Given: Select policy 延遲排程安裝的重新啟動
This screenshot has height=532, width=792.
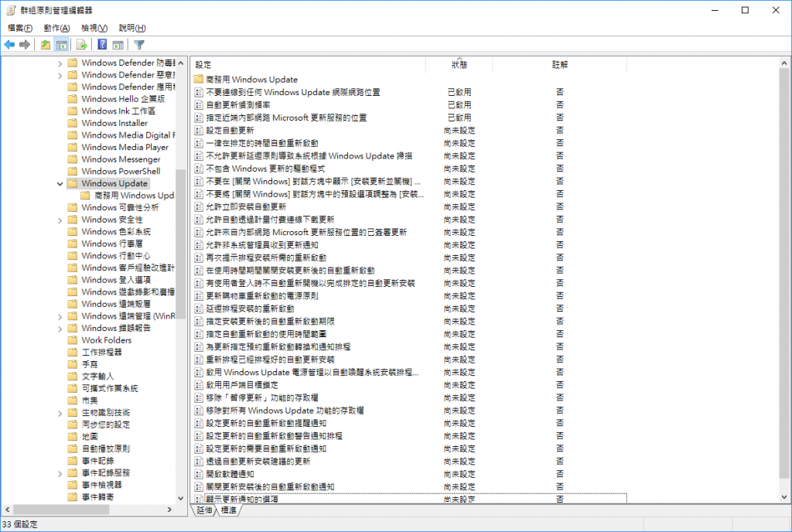Looking at the screenshot, I should pos(250,309).
